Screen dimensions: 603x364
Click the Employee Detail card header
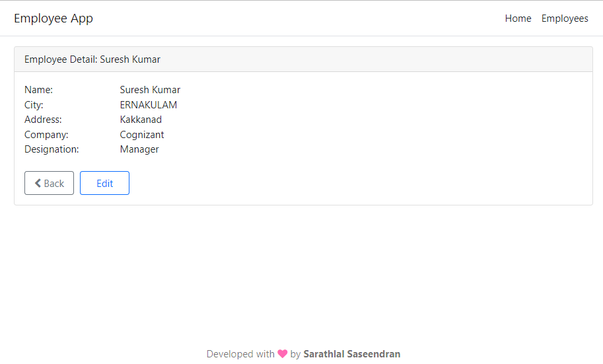pos(92,59)
